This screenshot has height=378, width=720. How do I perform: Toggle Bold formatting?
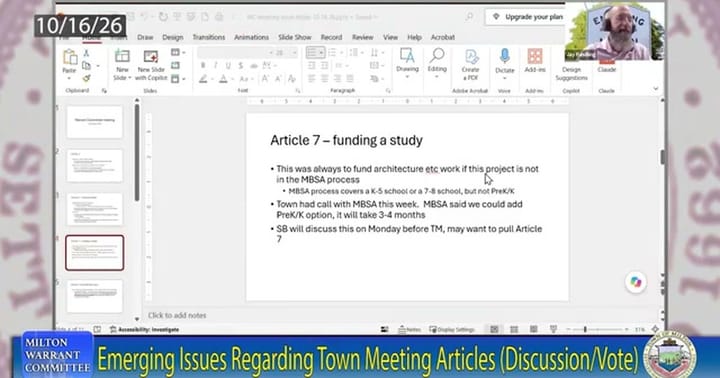tap(203, 66)
